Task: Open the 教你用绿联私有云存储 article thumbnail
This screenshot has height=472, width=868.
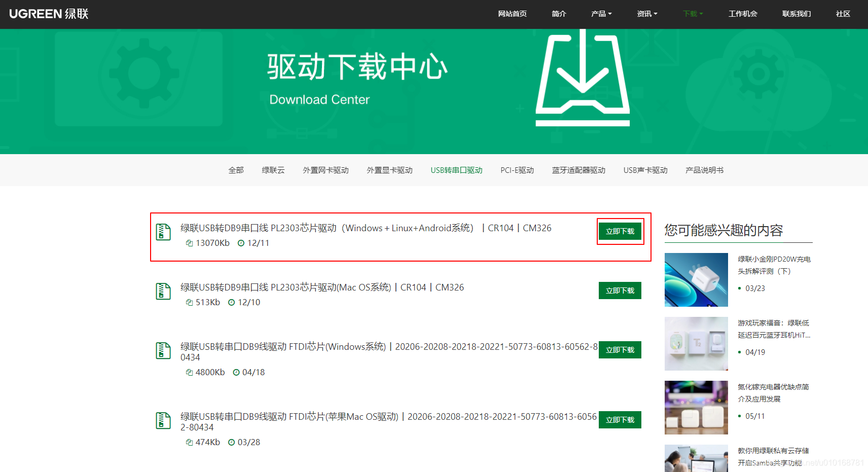Action: click(696, 458)
